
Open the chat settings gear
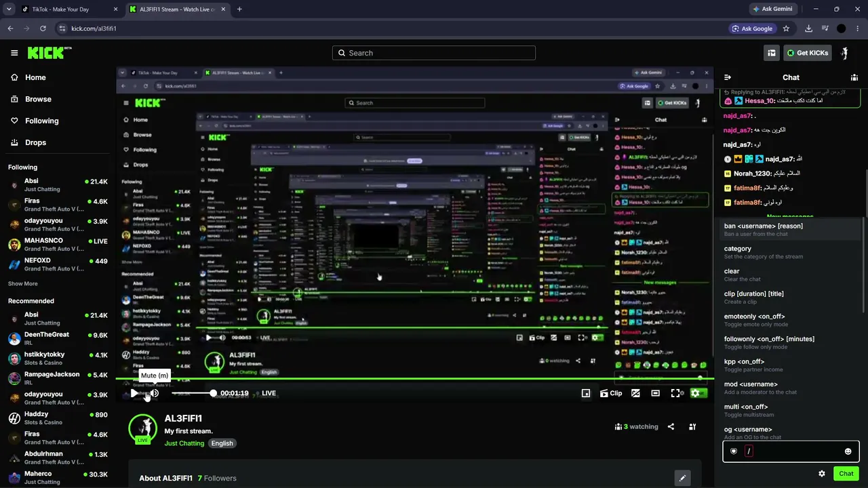(822, 474)
